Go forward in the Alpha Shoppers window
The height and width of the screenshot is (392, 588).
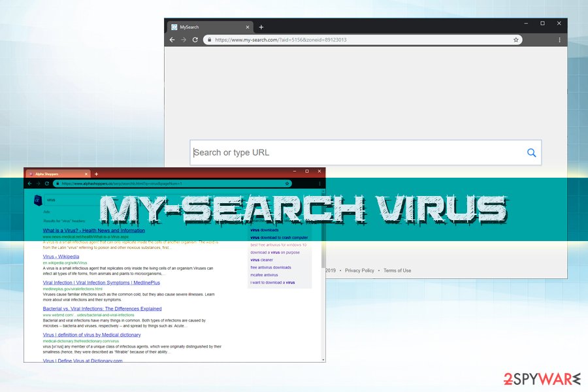39,184
